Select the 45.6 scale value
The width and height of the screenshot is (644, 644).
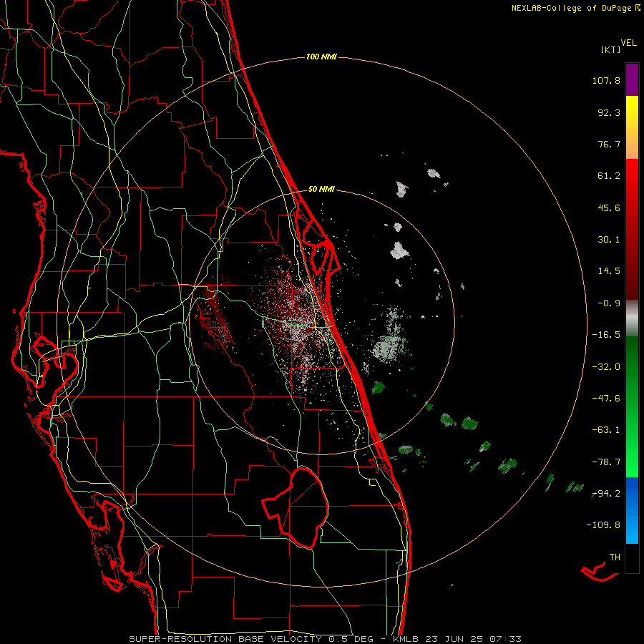[x=609, y=208]
